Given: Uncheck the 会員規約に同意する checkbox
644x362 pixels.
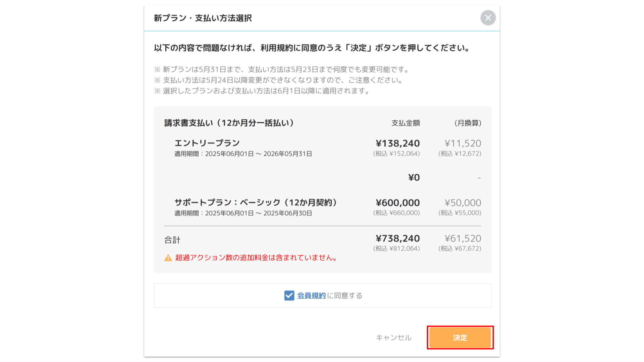Looking at the screenshot, I should coord(289,296).
